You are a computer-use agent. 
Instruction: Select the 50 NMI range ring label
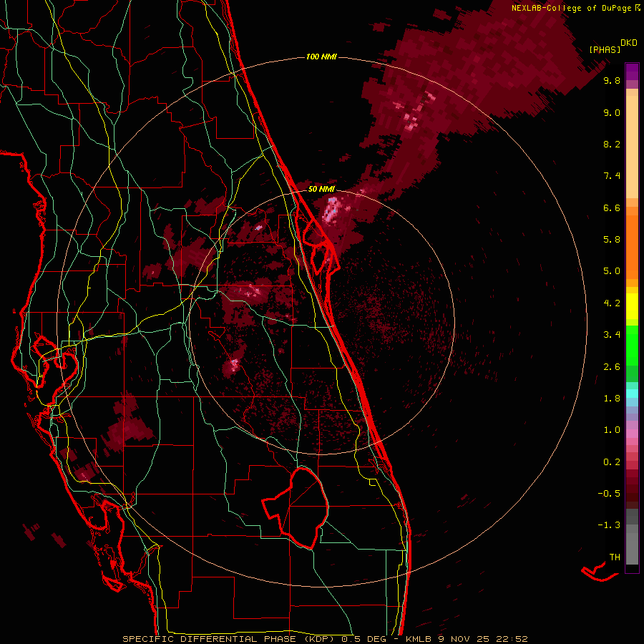(321, 189)
